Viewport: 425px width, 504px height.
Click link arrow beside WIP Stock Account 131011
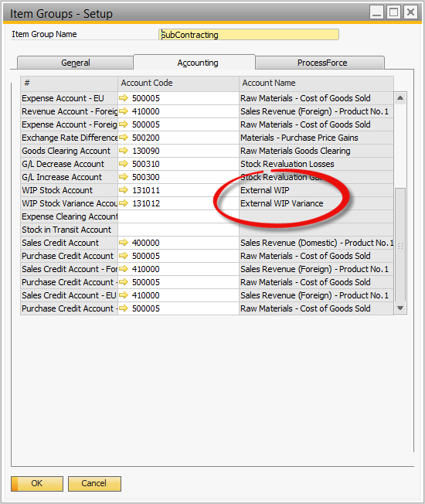[x=124, y=190]
